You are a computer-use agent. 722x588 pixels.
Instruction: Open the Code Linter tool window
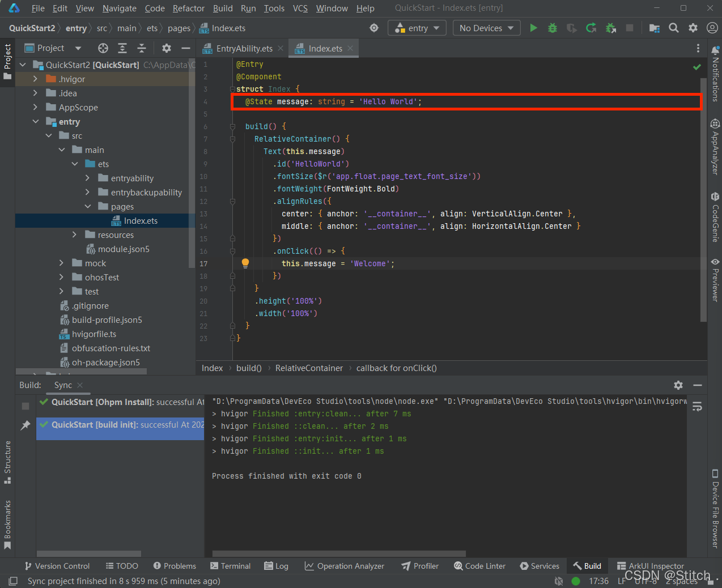tap(479, 566)
